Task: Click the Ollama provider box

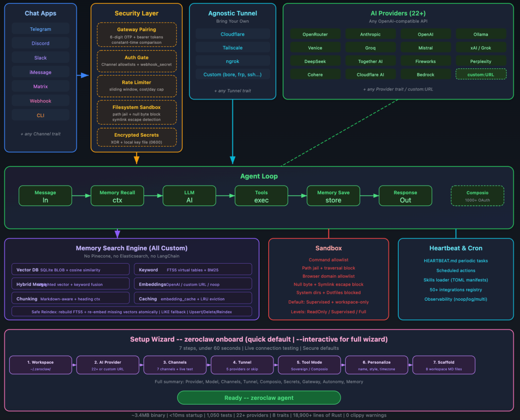Action: coord(481,34)
